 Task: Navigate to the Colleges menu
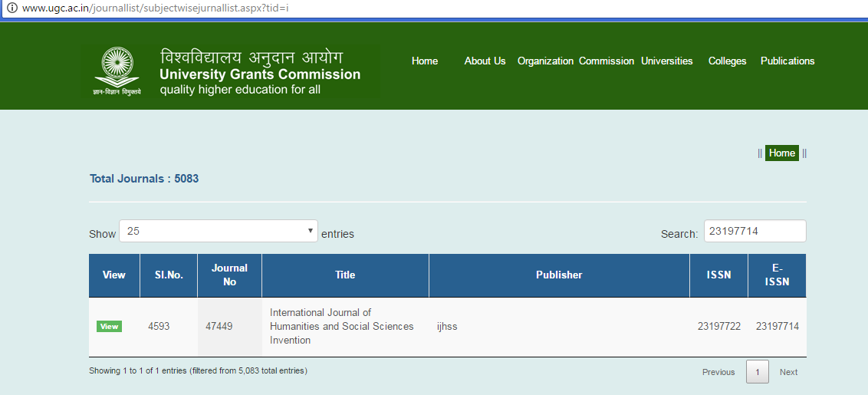pos(727,61)
